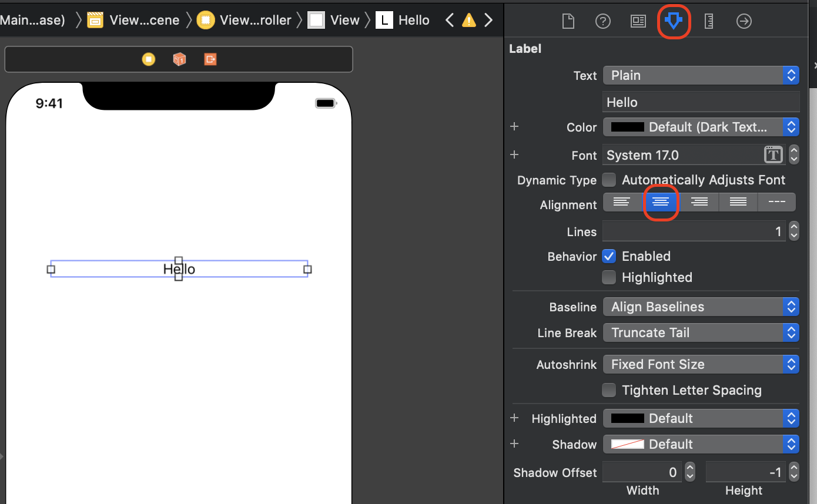Screen dimensions: 817x504
Task: Enable Automatically Adjusts Font checkbox
Action: [x=610, y=180]
